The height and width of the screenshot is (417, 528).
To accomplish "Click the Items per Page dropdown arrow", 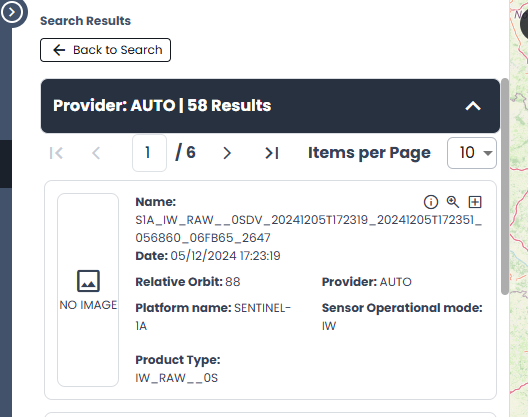I will (x=487, y=153).
